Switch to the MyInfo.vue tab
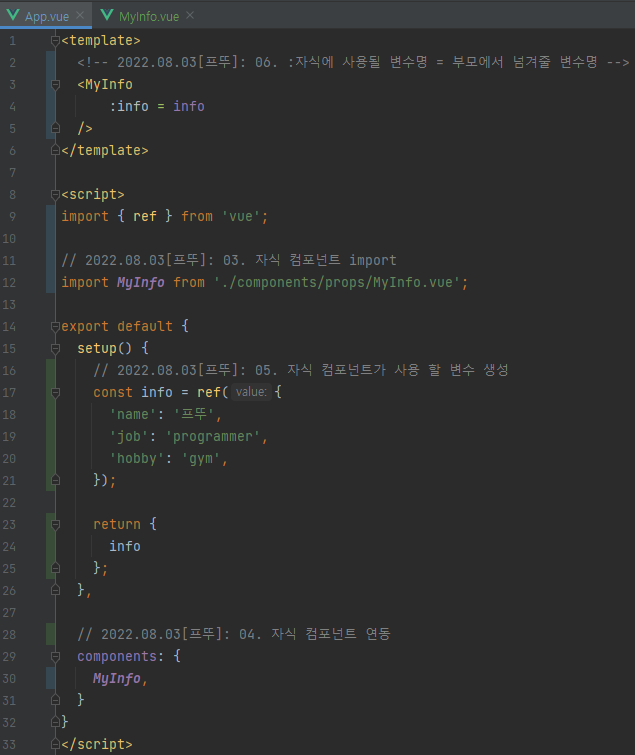The height and width of the screenshot is (755, 635). click(x=149, y=16)
